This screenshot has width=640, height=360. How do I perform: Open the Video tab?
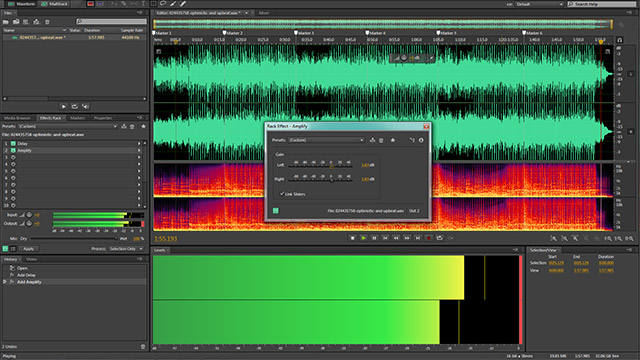point(31,259)
